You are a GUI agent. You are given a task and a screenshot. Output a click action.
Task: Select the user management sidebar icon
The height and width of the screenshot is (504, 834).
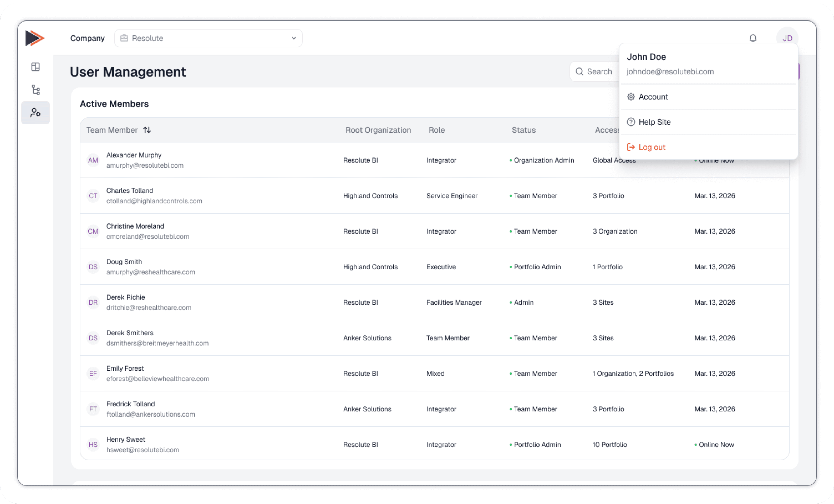point(35,113)
